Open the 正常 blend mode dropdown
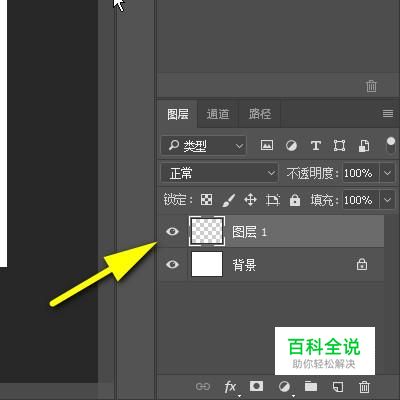 pos(219,173)
